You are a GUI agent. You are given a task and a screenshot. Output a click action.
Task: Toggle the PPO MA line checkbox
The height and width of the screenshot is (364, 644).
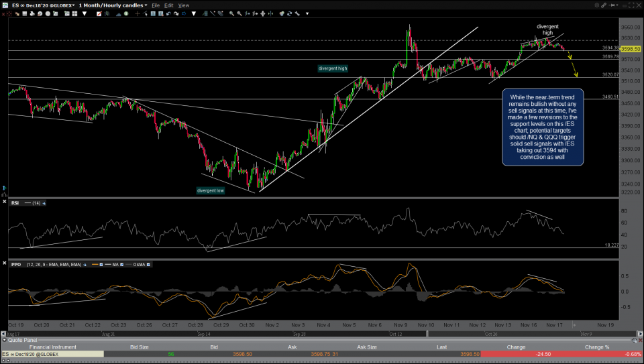(121, 265)
